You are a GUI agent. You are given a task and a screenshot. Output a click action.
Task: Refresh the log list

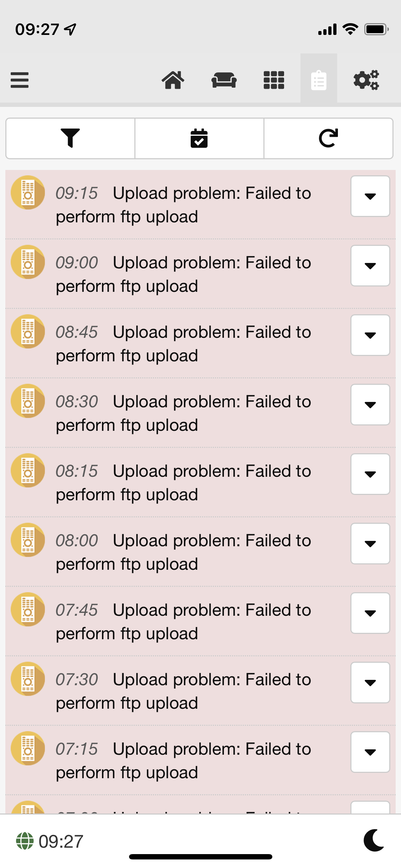pyautogui.click(x=328, y=138)
